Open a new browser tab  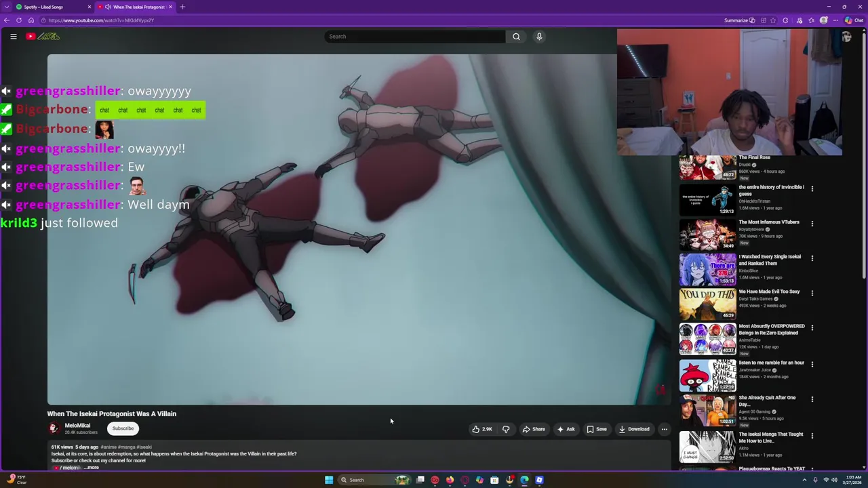tap(182, 7)
